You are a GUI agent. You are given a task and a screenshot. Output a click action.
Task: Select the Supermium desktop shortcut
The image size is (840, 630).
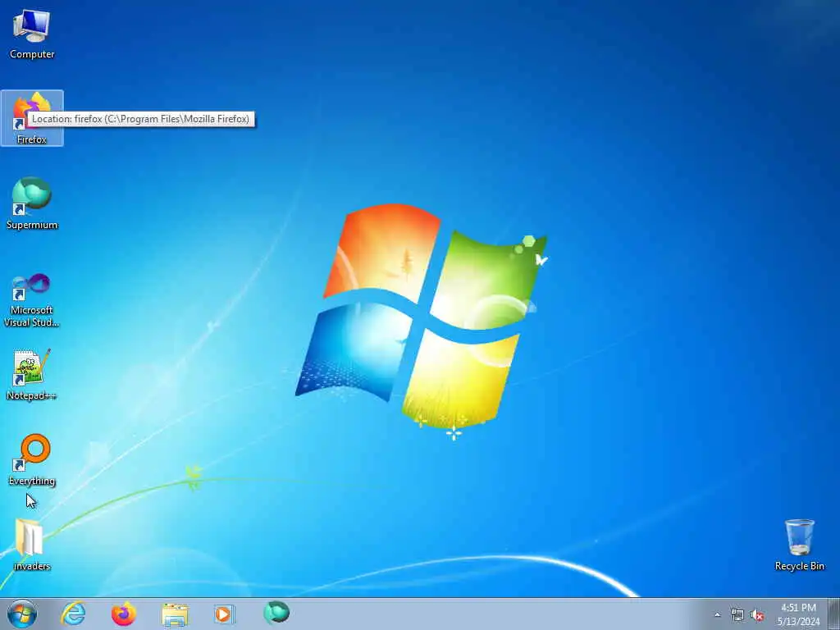click(x=32, y=203)
